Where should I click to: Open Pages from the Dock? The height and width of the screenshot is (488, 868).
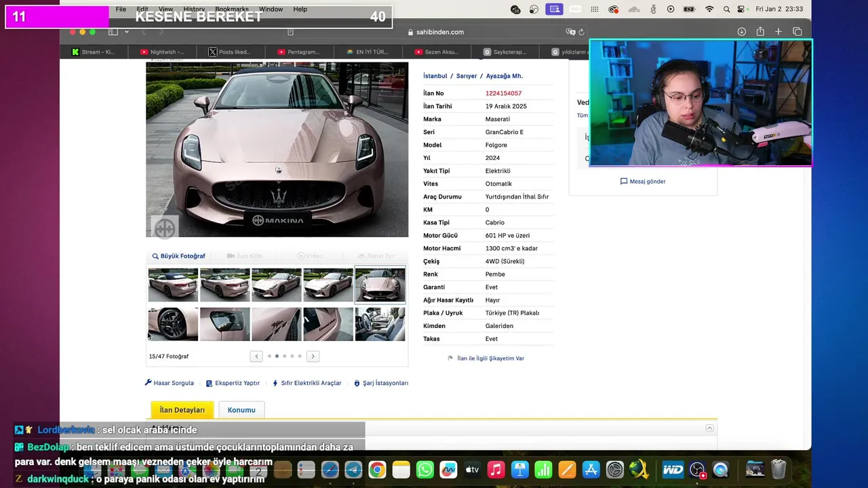point(568,469)
